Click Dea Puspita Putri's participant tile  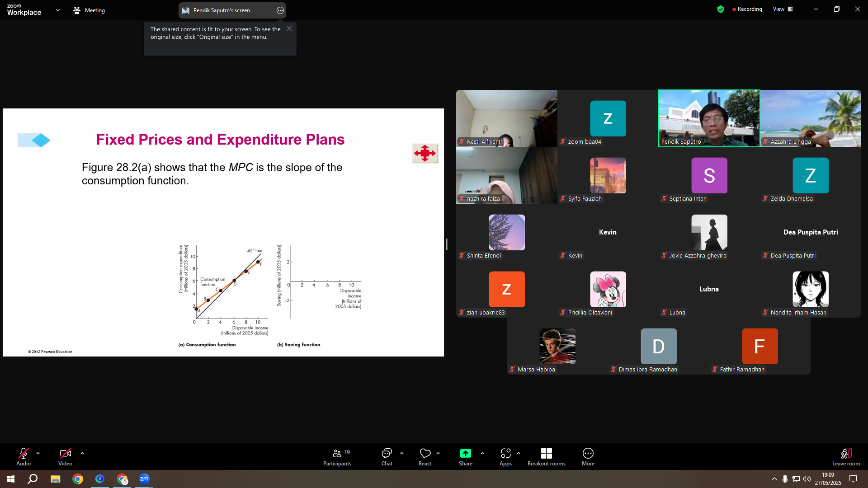[811, 232]
